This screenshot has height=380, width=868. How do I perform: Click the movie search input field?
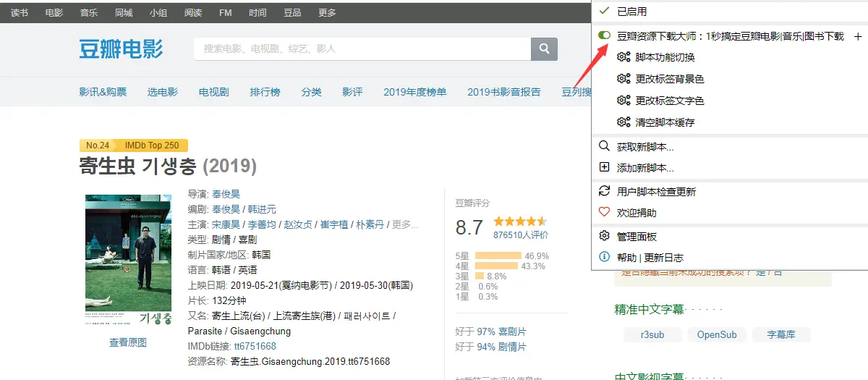coord(362,49)
